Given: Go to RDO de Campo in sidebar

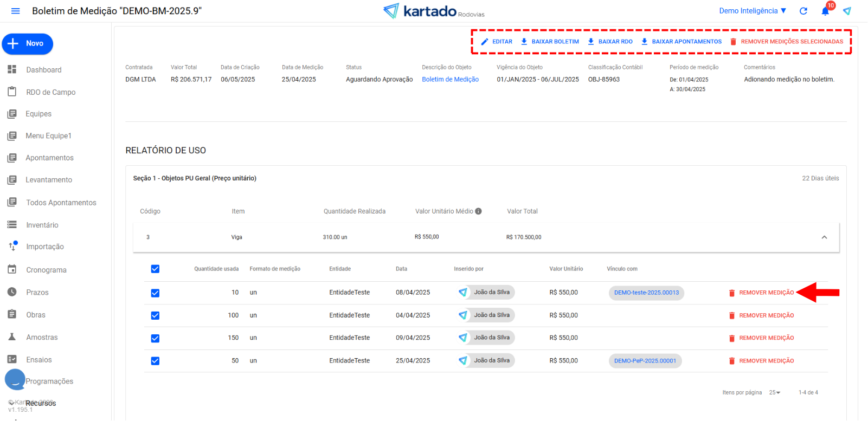Looking at the screenshot, I should [50, 92].
